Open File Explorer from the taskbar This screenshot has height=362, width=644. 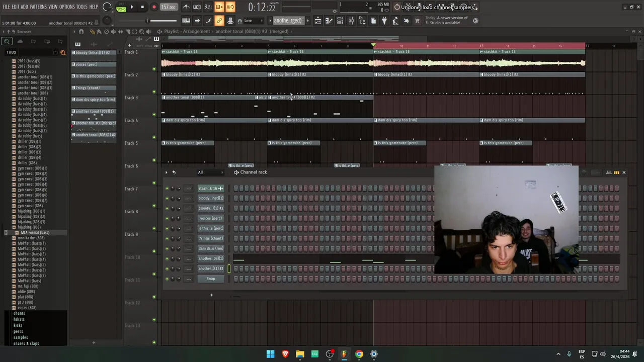click(x=300, y=354)
